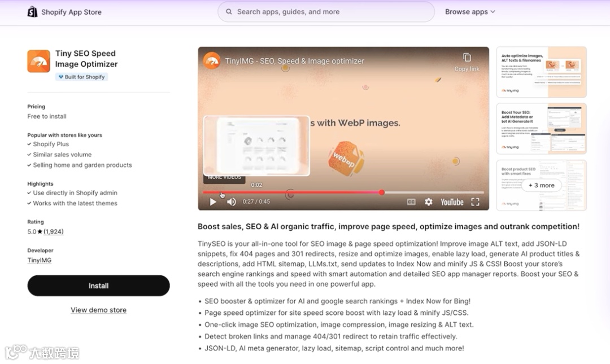Mute the video volume speaker icon
This screenshot has height=364, width=610.
232,202
